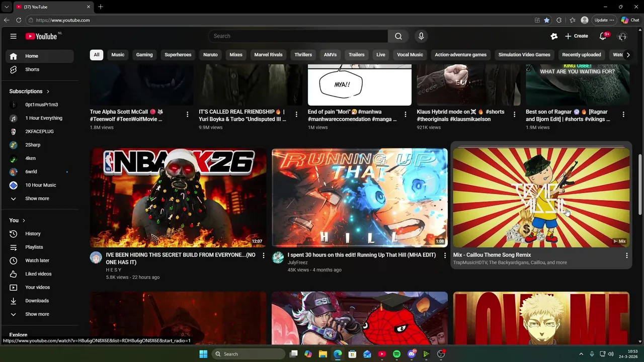Play the NBA 2K26 video thumbnail
The width and height of the screenshot is (644, 362).
[178, 198]
